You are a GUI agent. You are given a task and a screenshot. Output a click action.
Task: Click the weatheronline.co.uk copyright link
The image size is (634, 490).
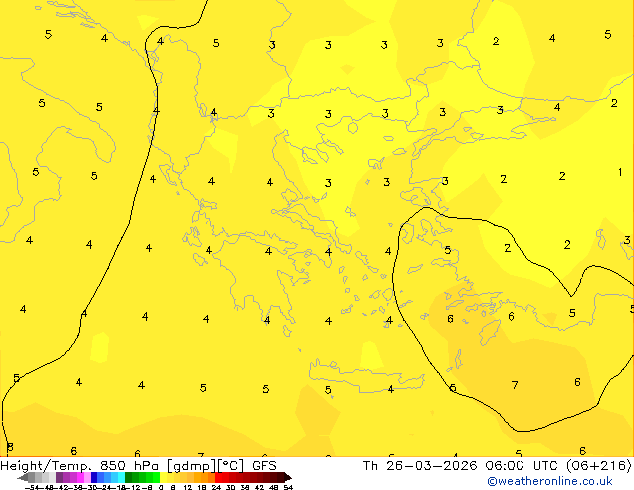(550, 481)
